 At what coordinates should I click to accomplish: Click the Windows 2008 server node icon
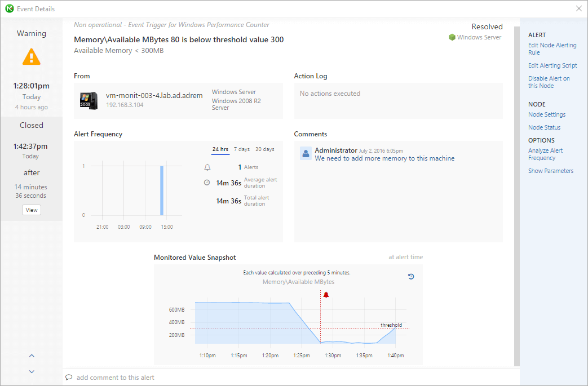coord(89,100)
